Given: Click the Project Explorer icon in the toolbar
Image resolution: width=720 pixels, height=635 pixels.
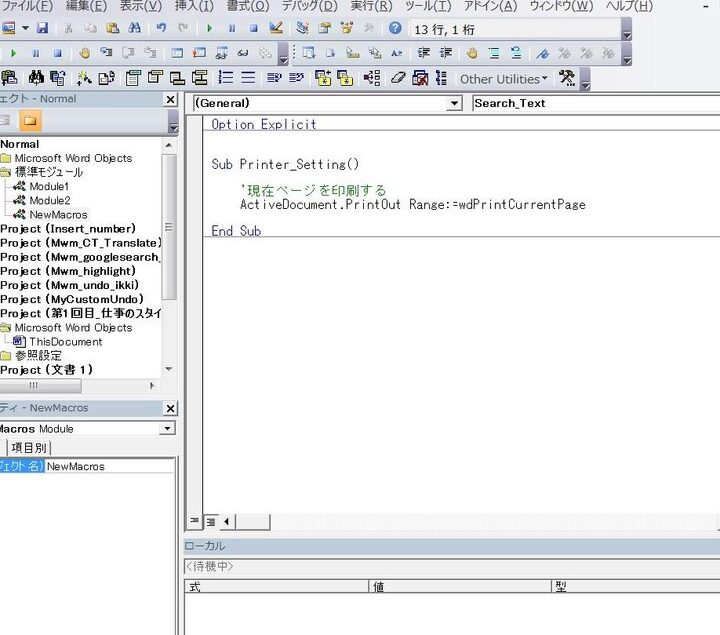Looking at the screenshot, I should pos(301,29).
